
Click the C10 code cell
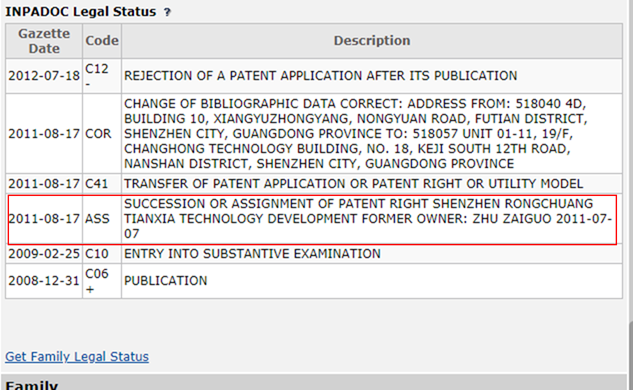click(96, 254)
